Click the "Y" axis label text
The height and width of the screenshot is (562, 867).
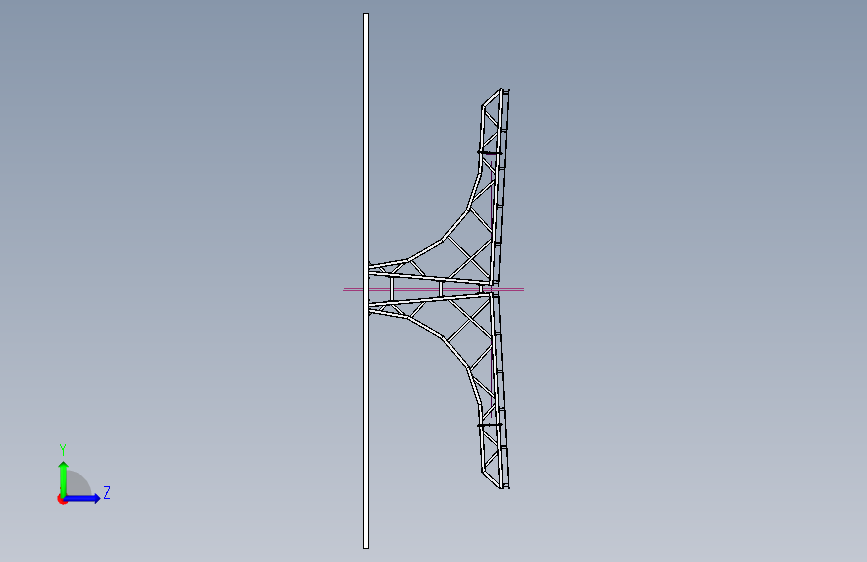click(x=63, y=450)
